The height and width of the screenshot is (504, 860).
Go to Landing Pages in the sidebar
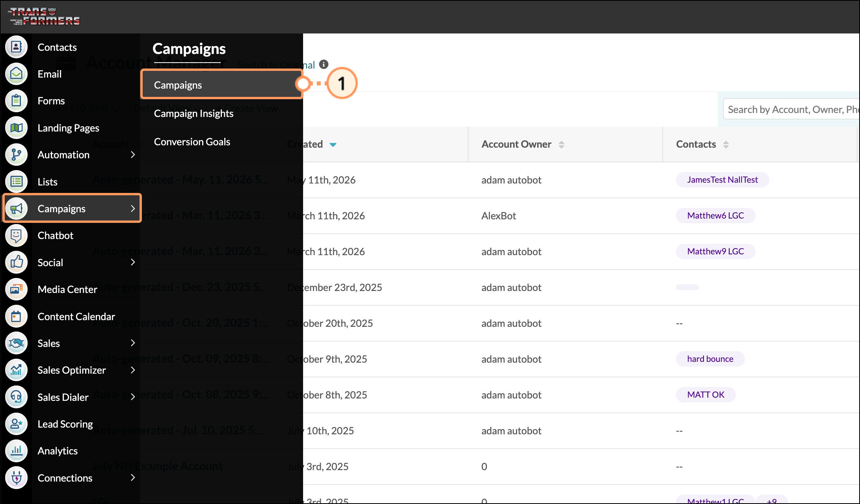coord(68,128)
